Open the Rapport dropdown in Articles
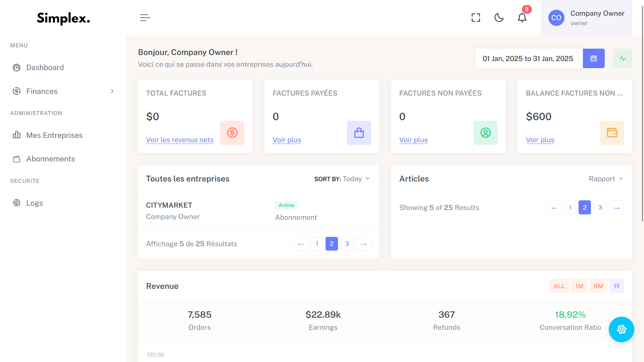Screen dimensions: 644x362 coord(605,179)
